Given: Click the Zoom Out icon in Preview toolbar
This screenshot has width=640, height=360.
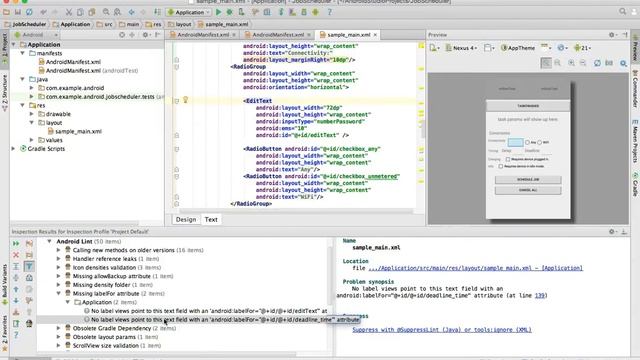Looking at the screenshot, I should pyautogui.click(x=583, y=63).
